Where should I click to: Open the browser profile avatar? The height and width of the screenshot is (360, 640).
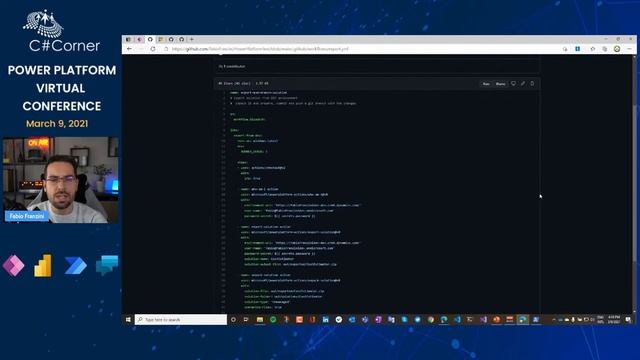point(617,49)
